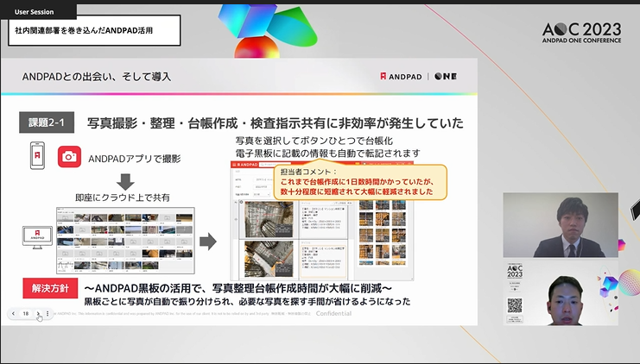Screen dimensions: 640x364
Task: Click the 担当者コメント yellow callout
Action: point(360,182)
